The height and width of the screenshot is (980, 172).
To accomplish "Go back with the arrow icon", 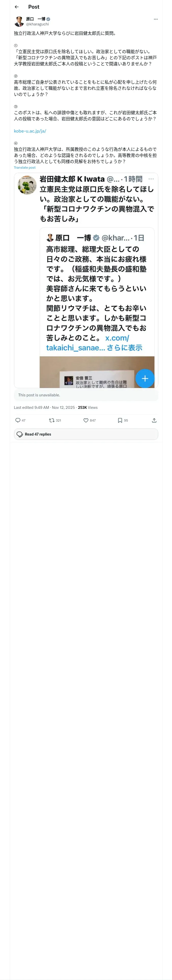I will [17, 7].
